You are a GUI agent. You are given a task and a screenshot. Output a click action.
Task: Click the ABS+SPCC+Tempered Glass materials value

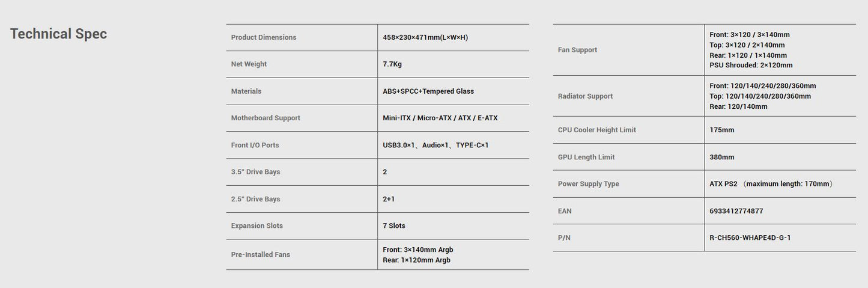coord(428,91)
